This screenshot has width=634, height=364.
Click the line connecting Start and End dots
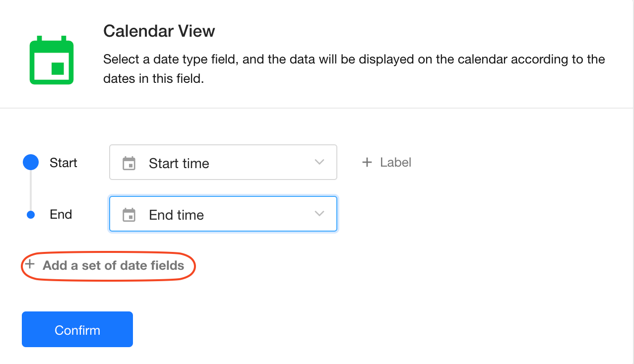(31, 191)
